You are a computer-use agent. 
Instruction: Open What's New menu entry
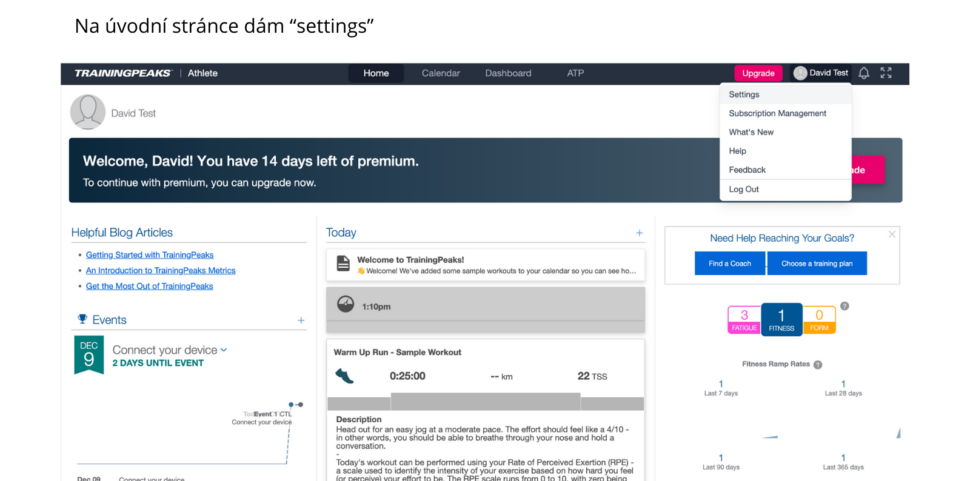pyautogui.click(x=785, y=132)
